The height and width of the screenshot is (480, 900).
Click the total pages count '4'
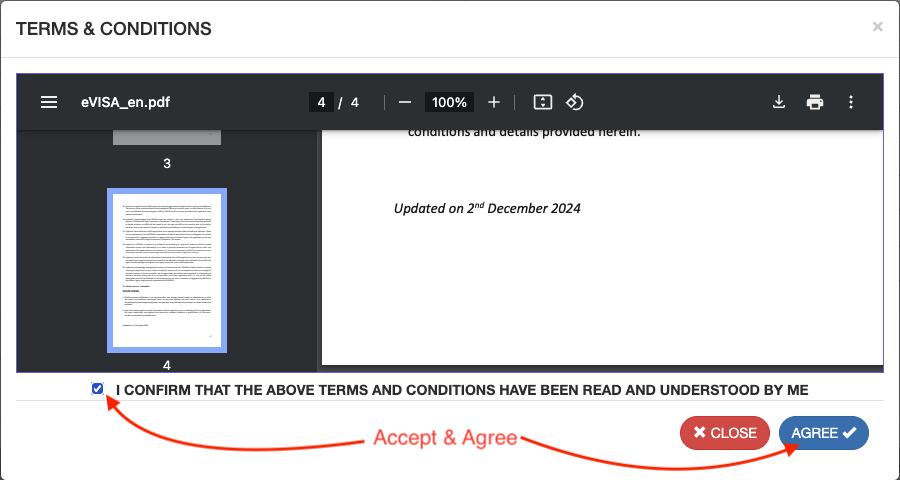tap(355, 102)
